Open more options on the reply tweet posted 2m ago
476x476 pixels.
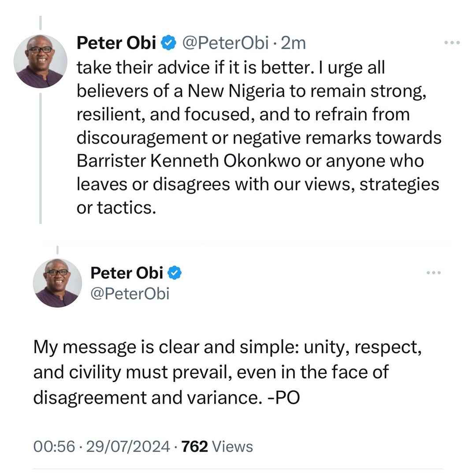click(x=452, y=42)
